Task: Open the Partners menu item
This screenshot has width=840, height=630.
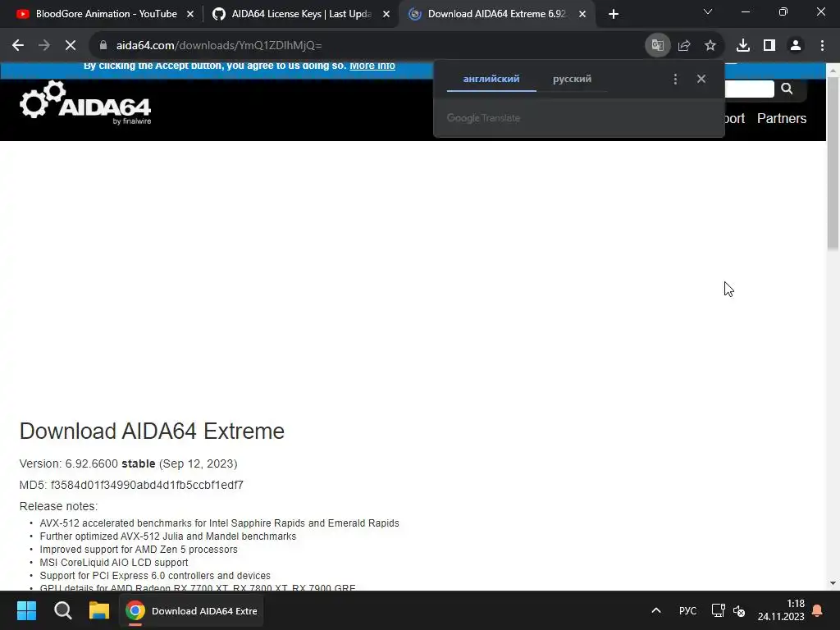Action: (782, 118)
